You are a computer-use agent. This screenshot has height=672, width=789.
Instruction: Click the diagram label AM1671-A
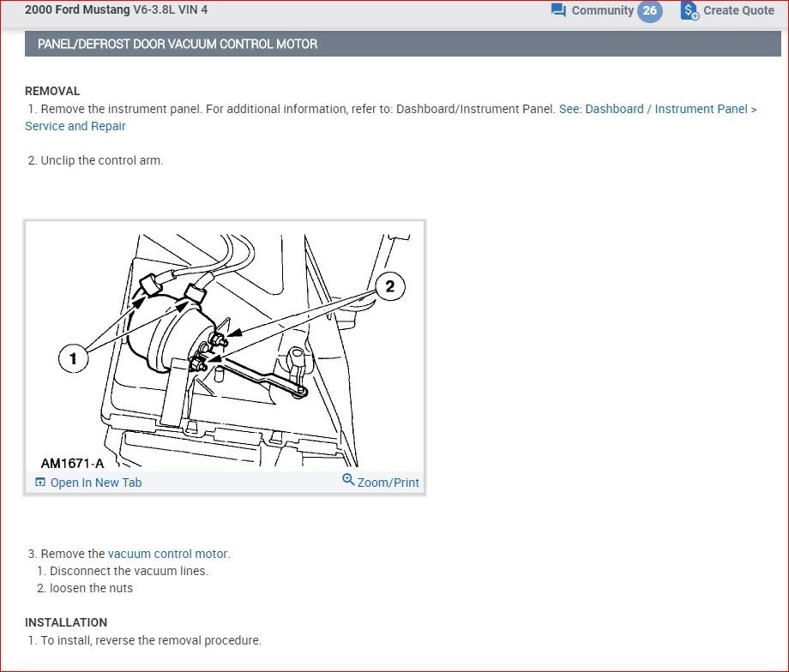72,463
